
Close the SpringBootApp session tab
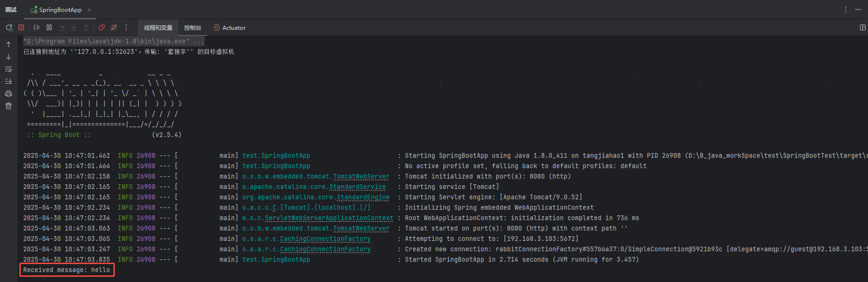[89, 9]
